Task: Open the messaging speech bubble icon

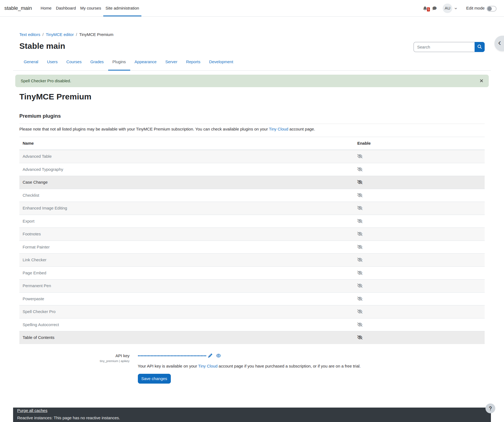Action: [435, 8]
